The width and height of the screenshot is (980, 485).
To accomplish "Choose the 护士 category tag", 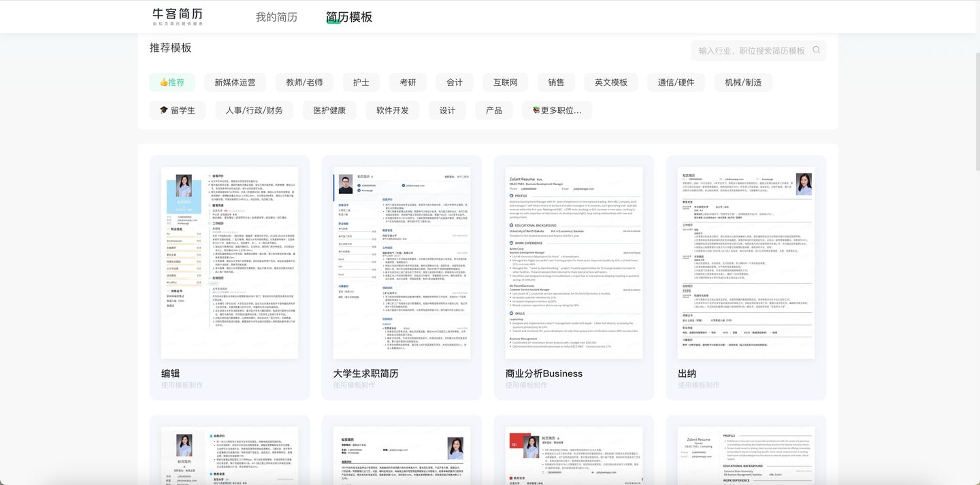I will click(x=361, y=82).
